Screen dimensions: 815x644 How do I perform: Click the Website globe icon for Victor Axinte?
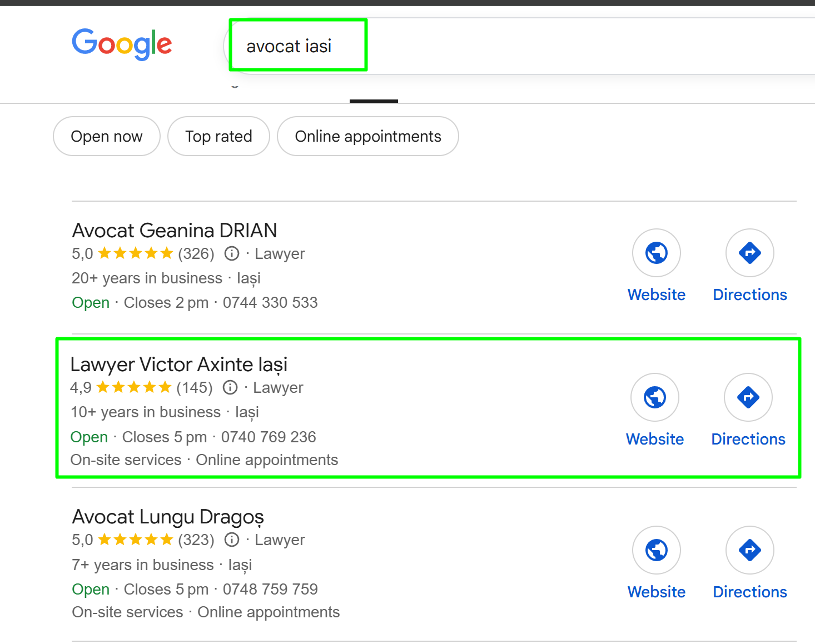(x=655, y=397)
